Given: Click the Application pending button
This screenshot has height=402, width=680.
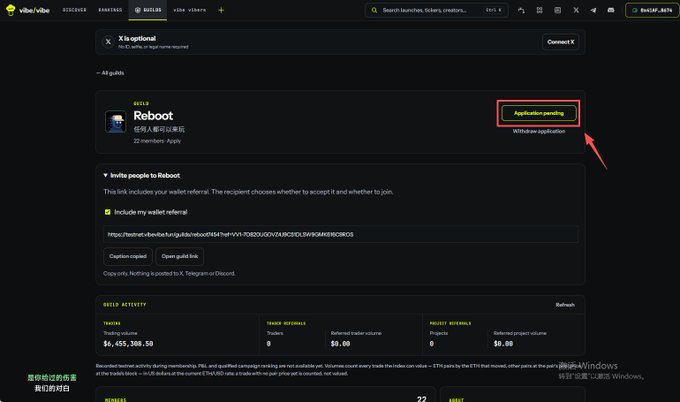Looking at the screenshot, I should (x=539, y=113).
